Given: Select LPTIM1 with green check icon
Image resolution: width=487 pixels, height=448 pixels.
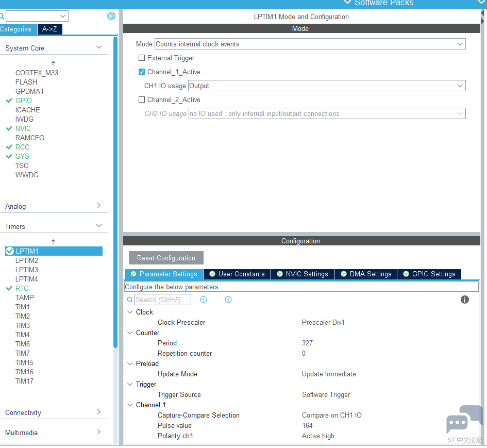Looking at the screenshot, I should pyautogui.click(x=10, y=251).
